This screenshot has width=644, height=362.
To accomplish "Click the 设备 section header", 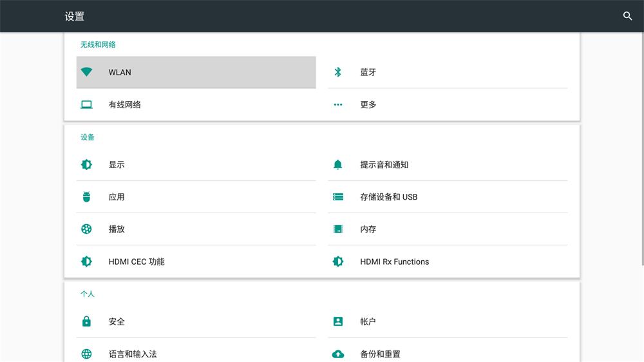I will (87, 137).
